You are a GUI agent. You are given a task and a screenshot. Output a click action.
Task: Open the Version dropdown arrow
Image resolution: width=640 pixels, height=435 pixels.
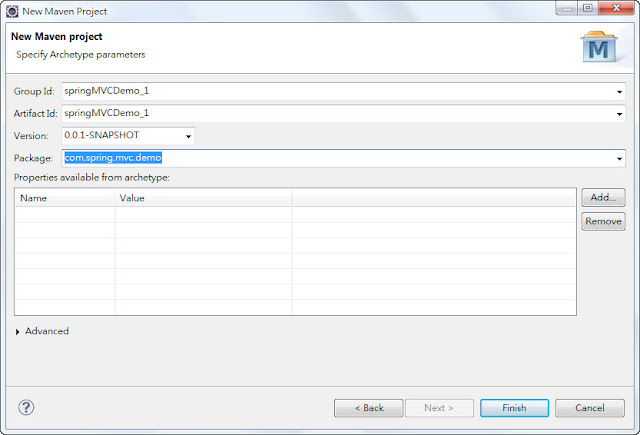[x=188, y=136]
